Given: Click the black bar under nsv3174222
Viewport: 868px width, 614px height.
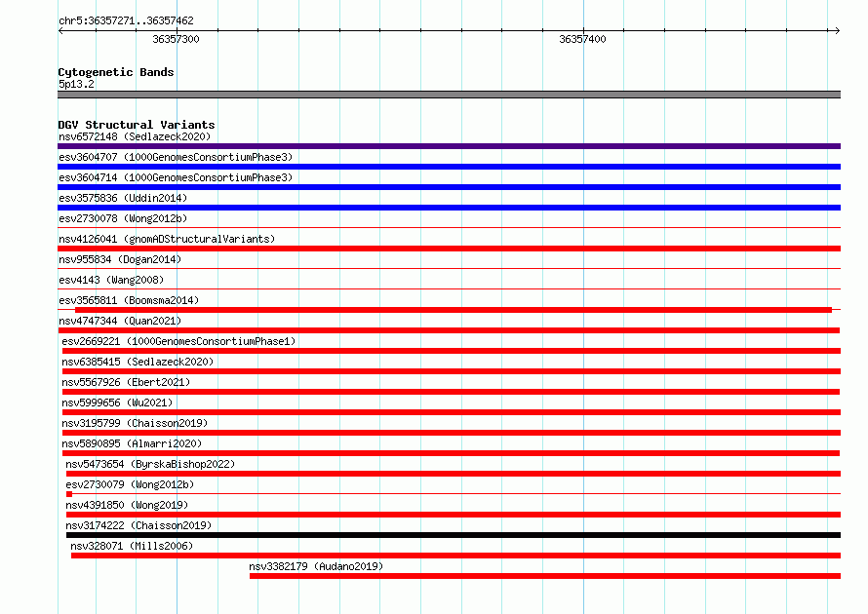Looking at the screenshot, I should 454,535.
